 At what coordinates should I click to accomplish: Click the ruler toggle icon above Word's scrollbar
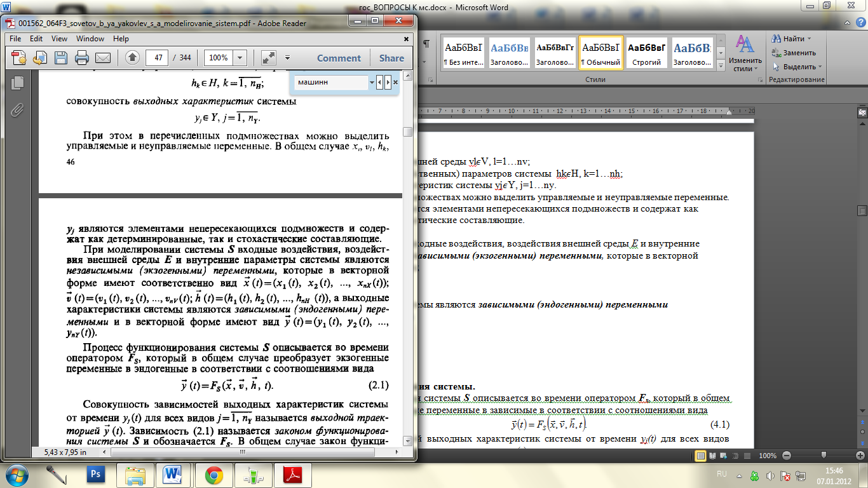click(x=862, y=112)
